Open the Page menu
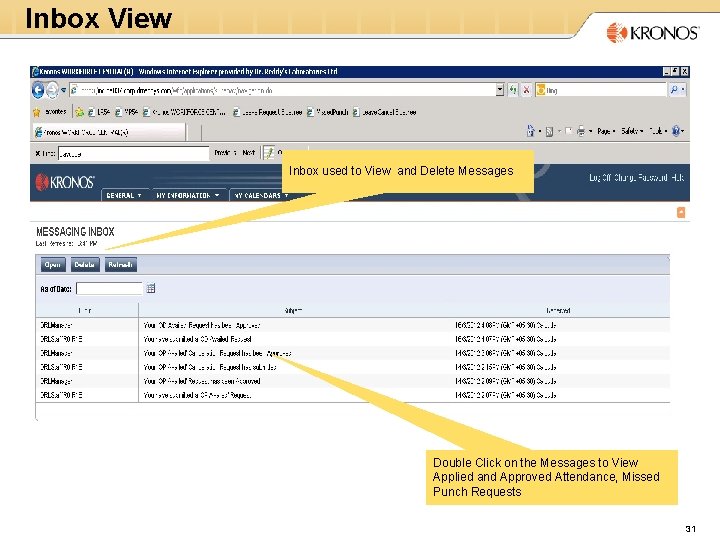The image size is (720, 540). coord(606,131)
